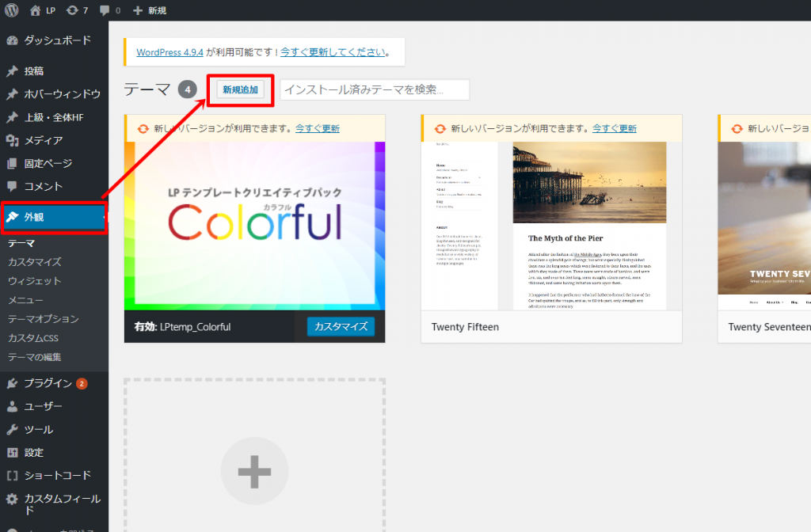Open WordPress 4.9.4 link
Screen dimensions: 811x532
(169, 52)
